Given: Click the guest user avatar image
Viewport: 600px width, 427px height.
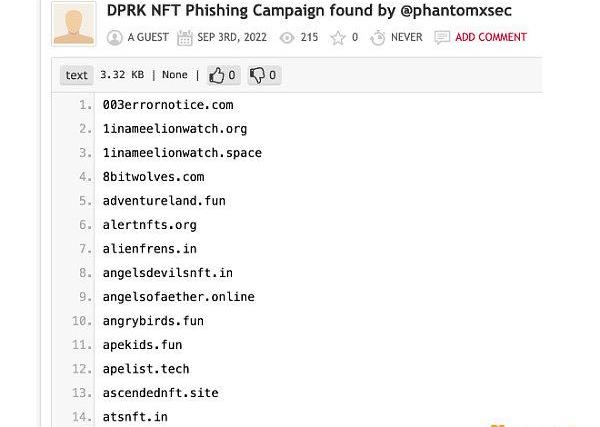Looking at the screenshot, I should click(73, 23).
